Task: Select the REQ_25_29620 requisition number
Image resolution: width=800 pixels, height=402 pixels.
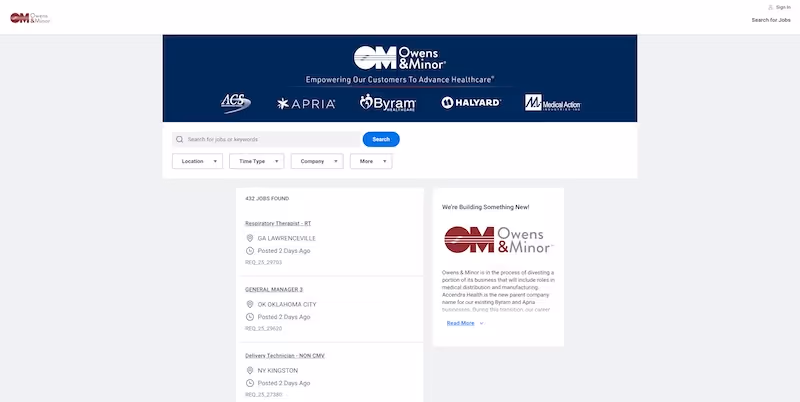Action: [263, 329]
